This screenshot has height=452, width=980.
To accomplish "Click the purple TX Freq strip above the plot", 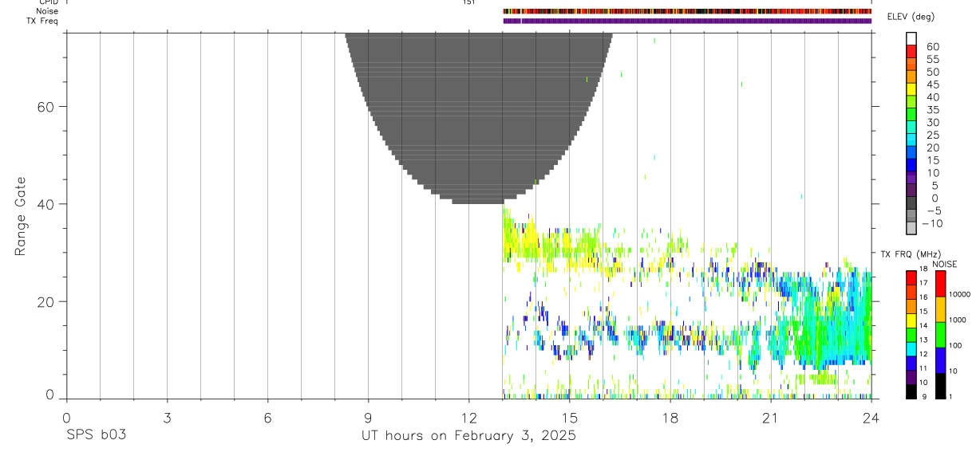I will pos(687,21).
